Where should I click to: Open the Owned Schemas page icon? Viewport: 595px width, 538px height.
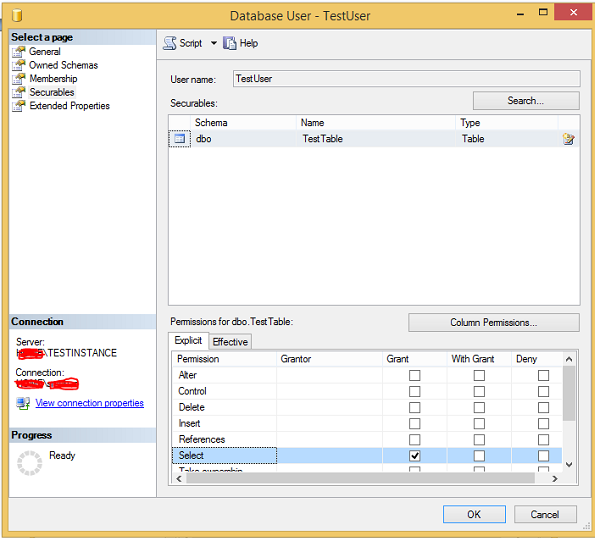(x=19, y=65)
